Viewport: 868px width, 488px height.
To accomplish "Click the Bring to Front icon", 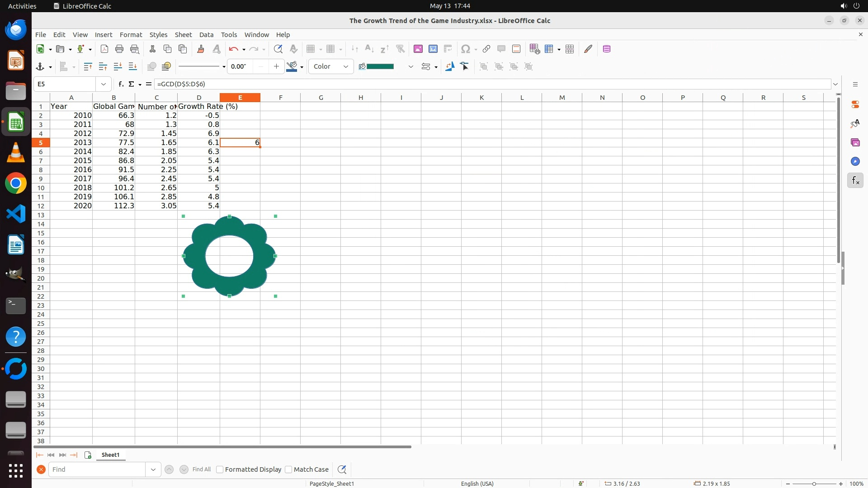I will 88,67.
